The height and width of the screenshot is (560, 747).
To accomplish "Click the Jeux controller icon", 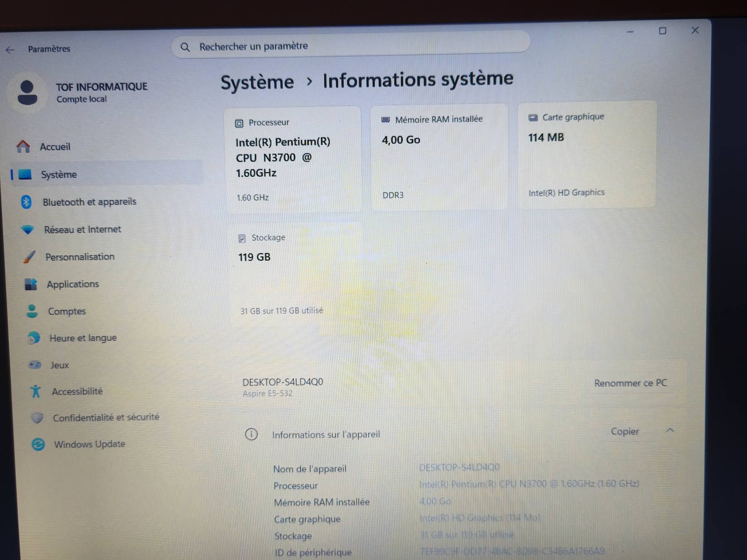I will [x=35, y=365].
